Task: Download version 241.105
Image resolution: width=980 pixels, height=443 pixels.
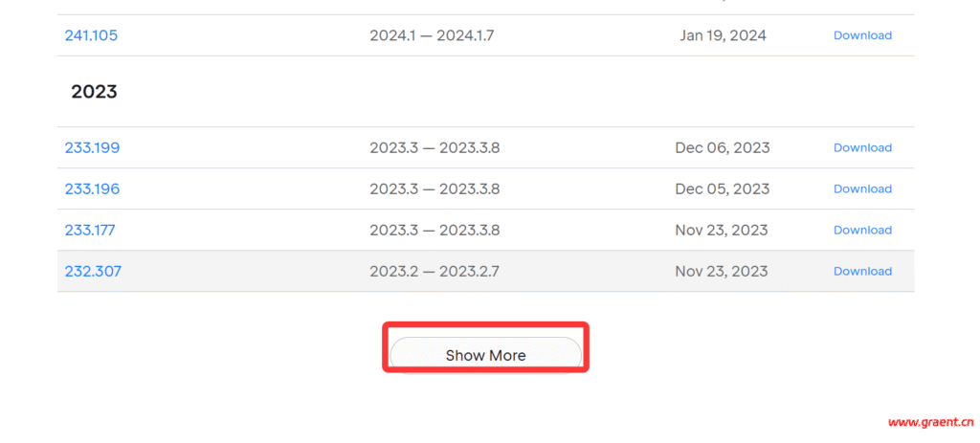Action: click(862, 35)
